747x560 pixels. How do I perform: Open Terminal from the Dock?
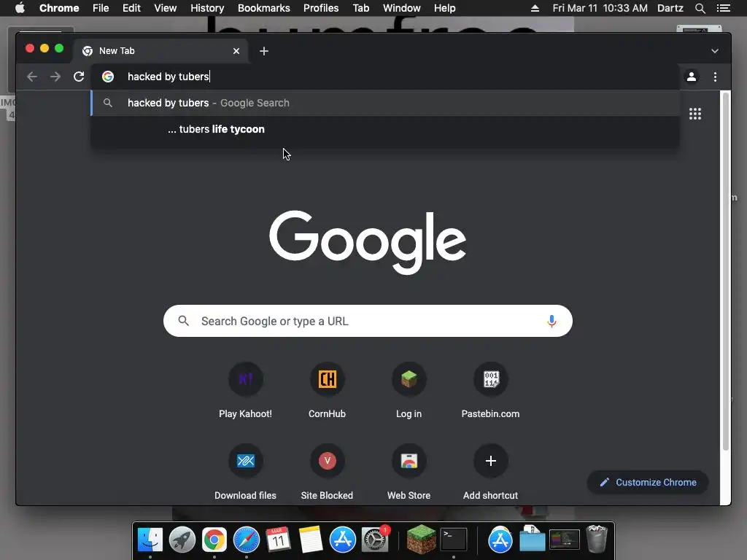(454, 540)
